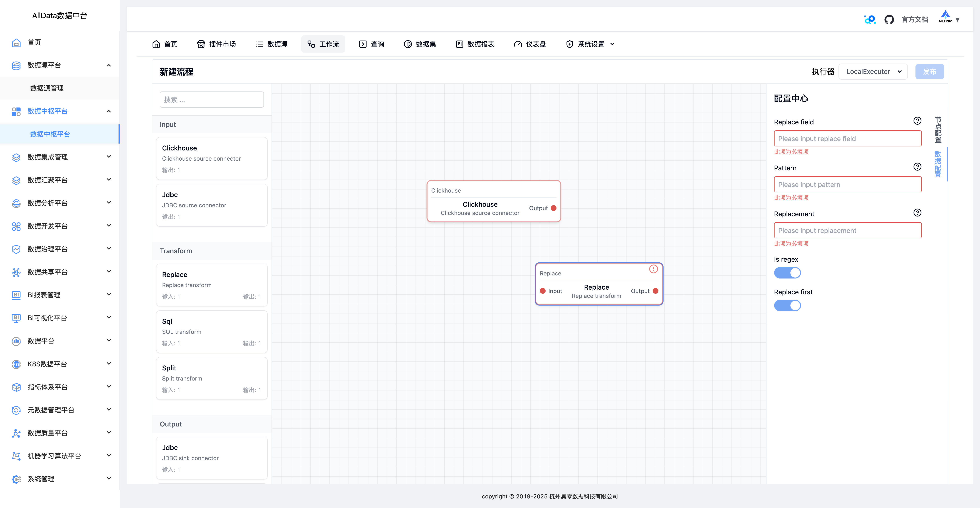Viewport: 980px width, 508px height.
Task: Switch to the 首页 top tab
Action: click(165, 44)
